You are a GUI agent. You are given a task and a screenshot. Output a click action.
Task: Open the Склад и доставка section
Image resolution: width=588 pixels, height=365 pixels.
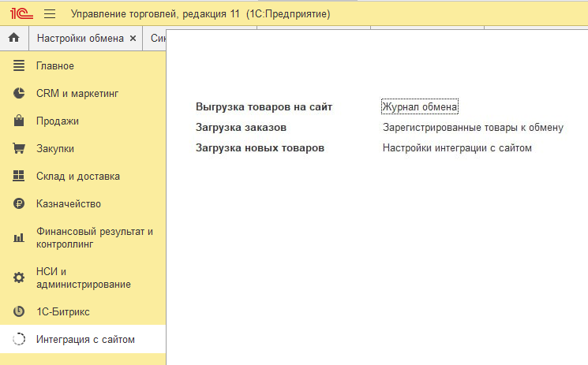78,176
